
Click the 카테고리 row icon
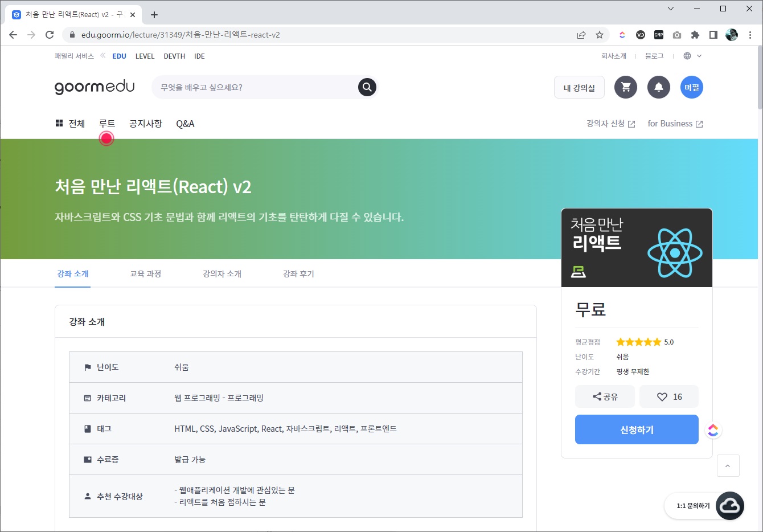click(x=88, y=398)
